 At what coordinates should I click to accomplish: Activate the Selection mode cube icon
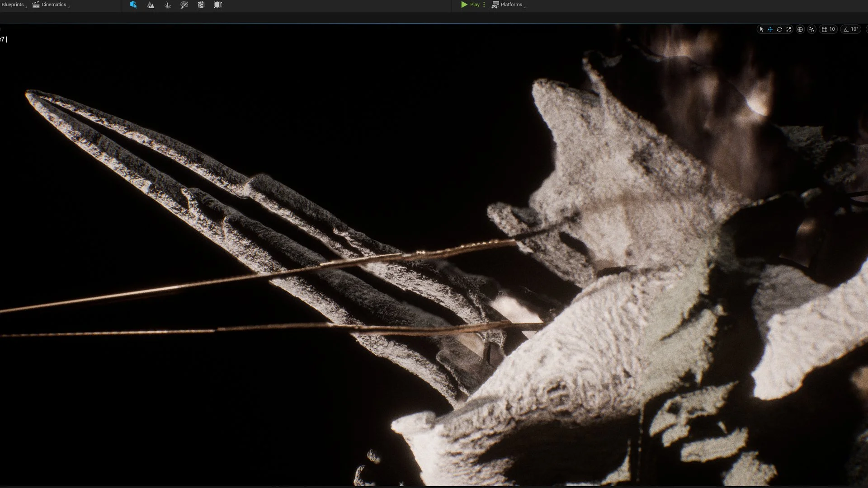(x=133, y=5)
